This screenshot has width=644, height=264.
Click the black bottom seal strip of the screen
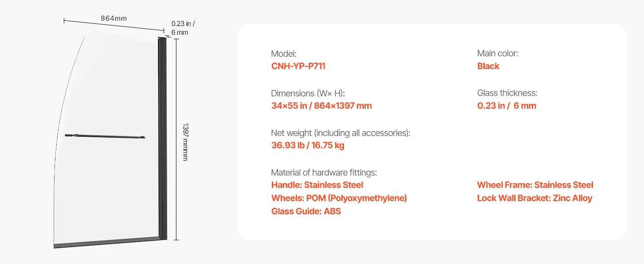click(x=106, y=242)
